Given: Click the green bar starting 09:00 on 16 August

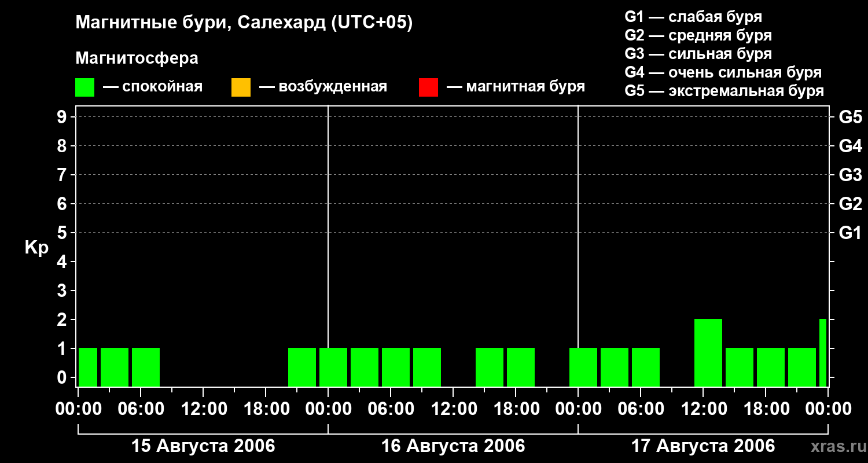Looking at the screenshot, I should [427, 367].
